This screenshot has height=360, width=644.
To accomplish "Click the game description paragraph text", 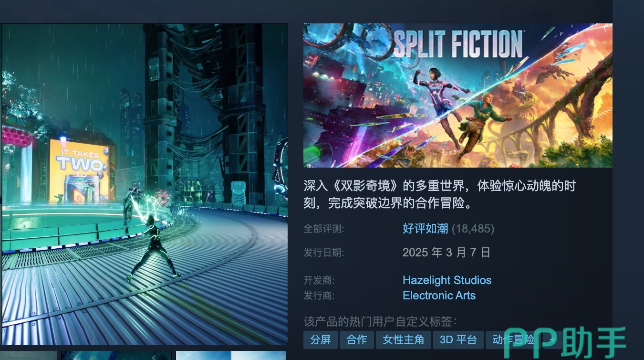I will [439, 194].
